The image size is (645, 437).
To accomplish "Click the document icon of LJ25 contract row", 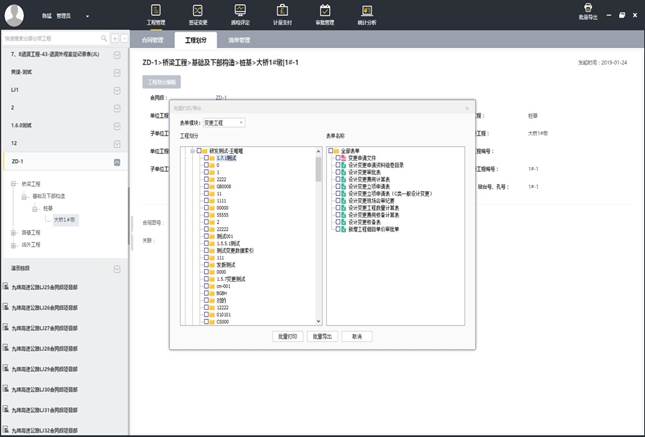I will [6, 286].
